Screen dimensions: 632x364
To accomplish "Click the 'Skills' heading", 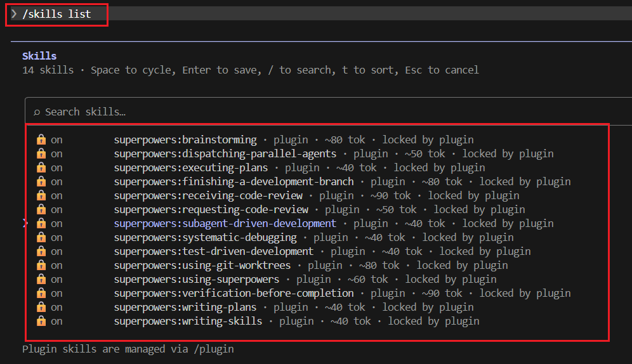I will pos(39,56).
